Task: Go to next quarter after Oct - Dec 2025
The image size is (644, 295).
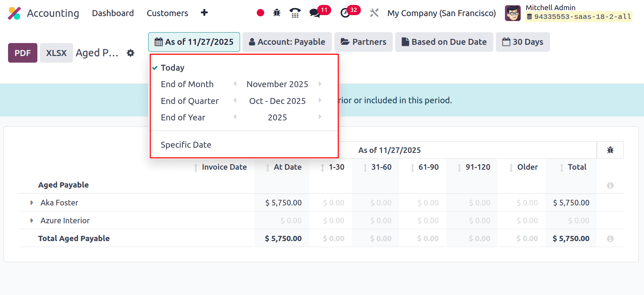Action: (x=320, y=100)
